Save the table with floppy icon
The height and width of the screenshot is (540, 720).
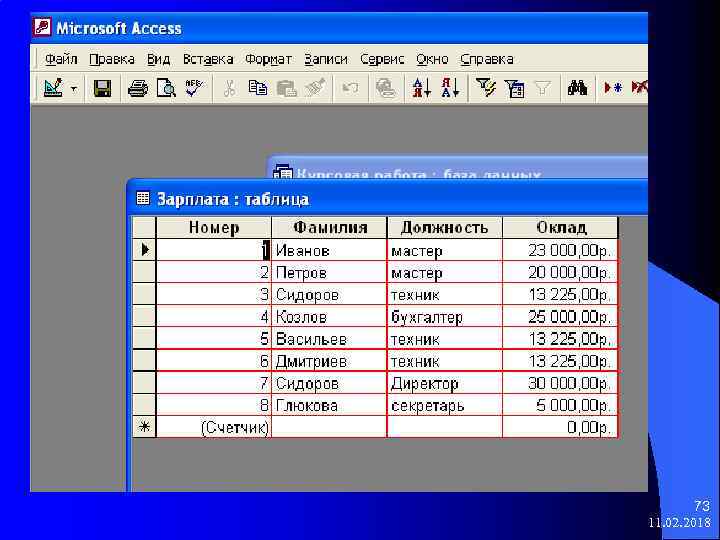pos(102,88)
